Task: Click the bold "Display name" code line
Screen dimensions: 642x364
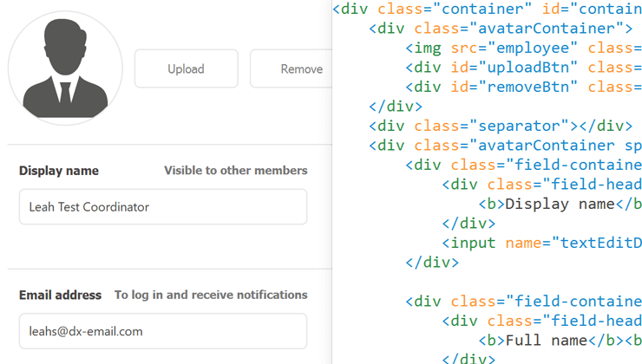Action: 560,205
